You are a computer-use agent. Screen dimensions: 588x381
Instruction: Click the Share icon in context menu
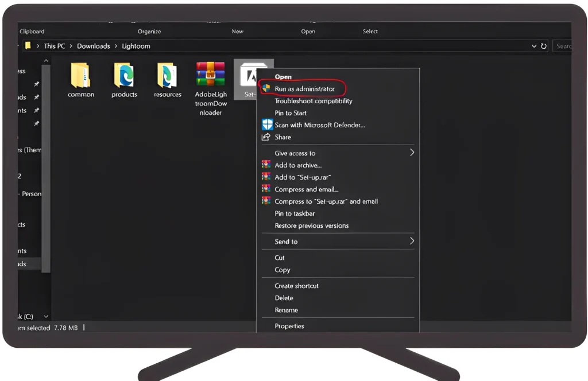pos(266,137)
